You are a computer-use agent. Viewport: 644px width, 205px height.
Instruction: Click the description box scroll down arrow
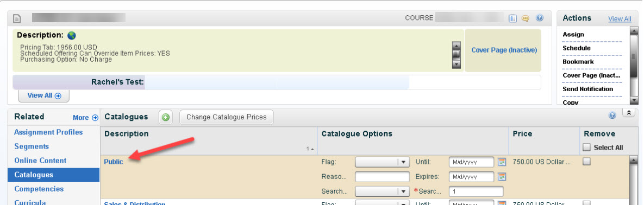coord(457,65)
